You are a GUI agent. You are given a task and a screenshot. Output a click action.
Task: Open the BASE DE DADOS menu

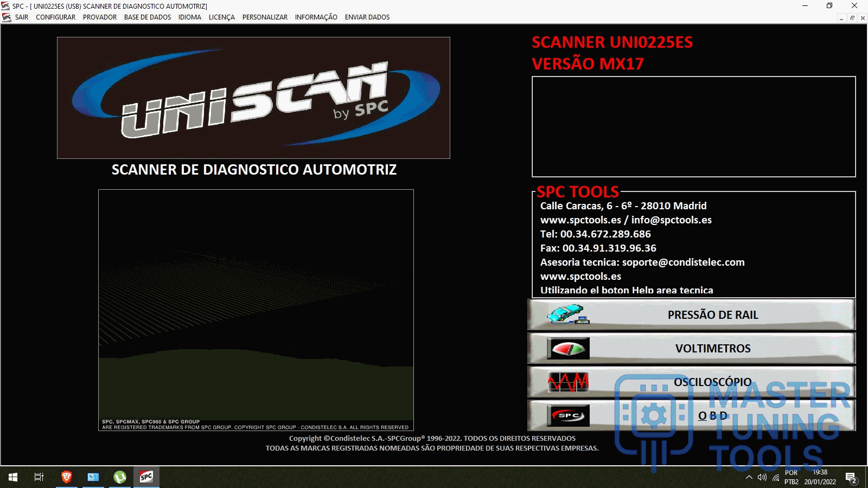click(147, 17)
